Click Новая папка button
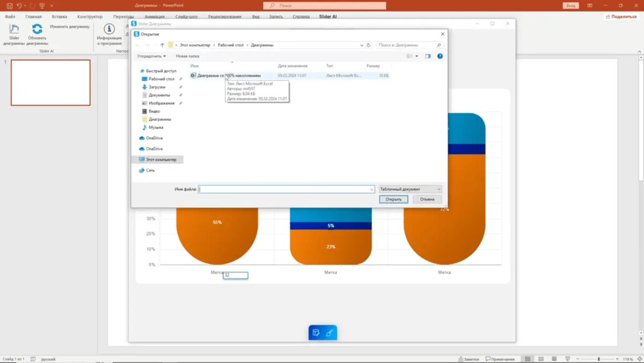The image size is (644, 363). [x=187, y=56]
